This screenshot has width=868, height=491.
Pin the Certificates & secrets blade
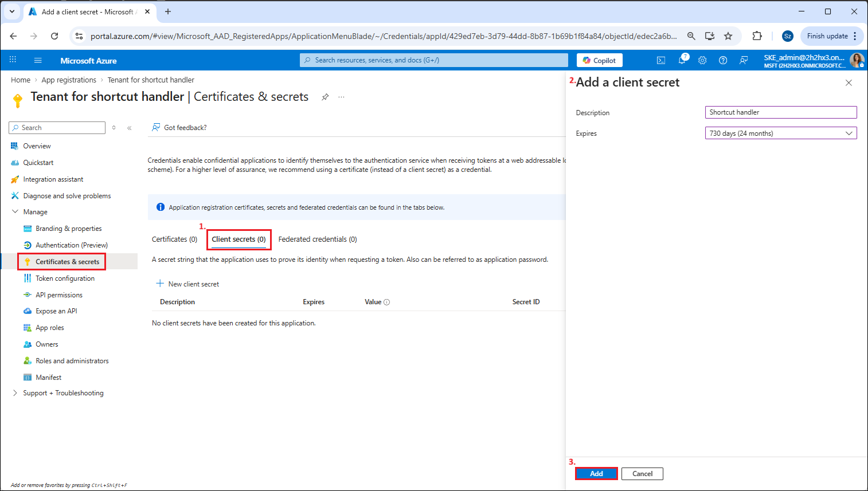click(x=325, y=97)
